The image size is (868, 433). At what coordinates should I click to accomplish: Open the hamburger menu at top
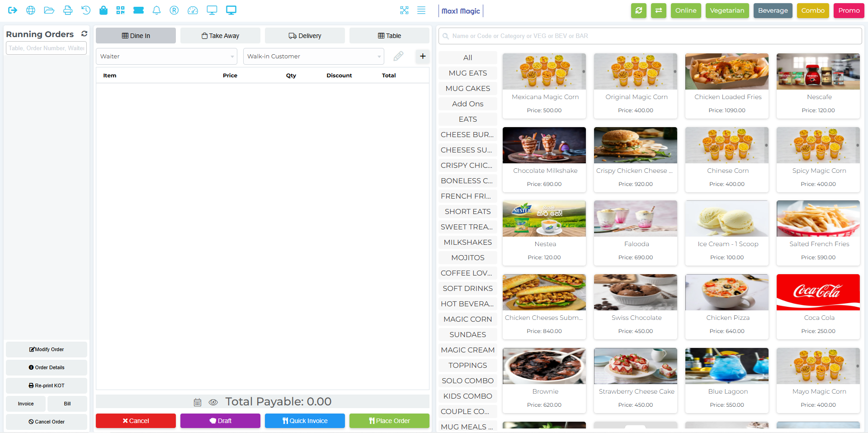[x=421, y=10]
